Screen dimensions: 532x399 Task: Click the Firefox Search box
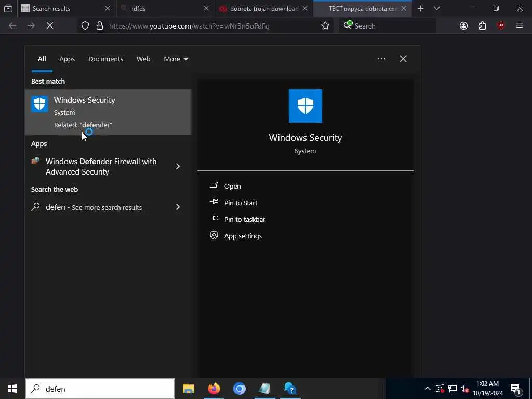pyautogui.click(x=388, y=26)
